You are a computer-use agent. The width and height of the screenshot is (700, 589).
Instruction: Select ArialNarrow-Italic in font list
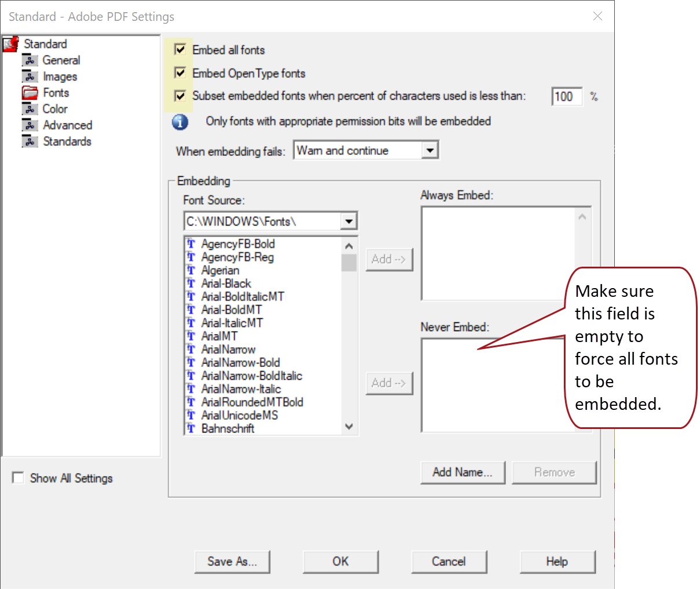click(x=241, y=389)
